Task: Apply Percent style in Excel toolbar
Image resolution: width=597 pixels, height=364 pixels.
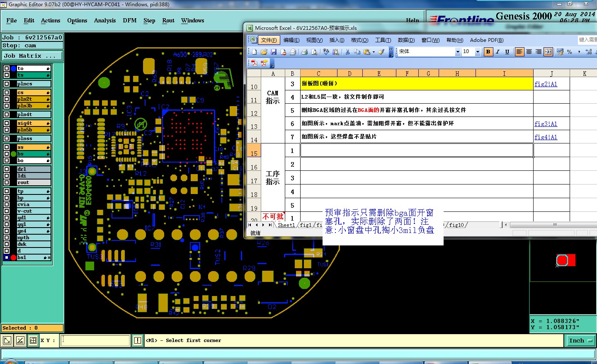Action: click(x=570, y=52)
